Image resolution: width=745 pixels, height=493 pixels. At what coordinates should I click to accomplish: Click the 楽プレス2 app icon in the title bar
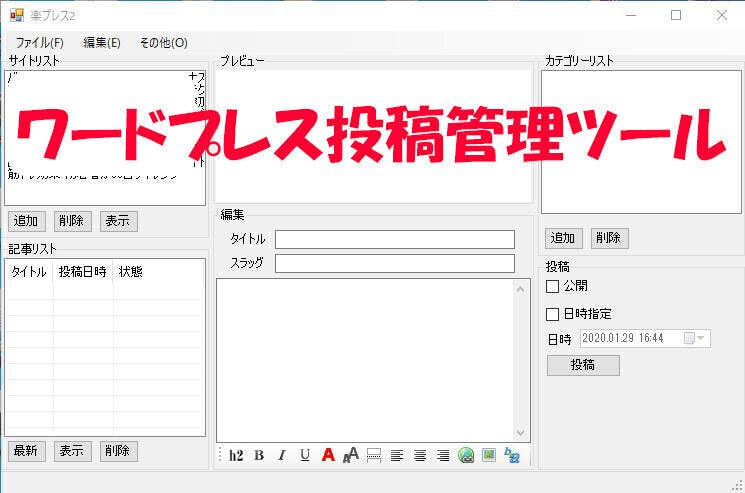pos(17,15)
